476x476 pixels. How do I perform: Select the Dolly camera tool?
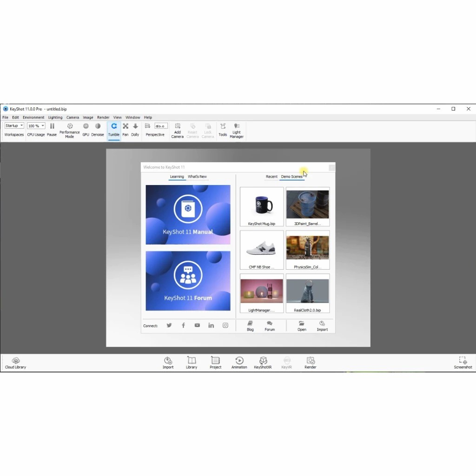pyautogui.click(x=135, y=130)
